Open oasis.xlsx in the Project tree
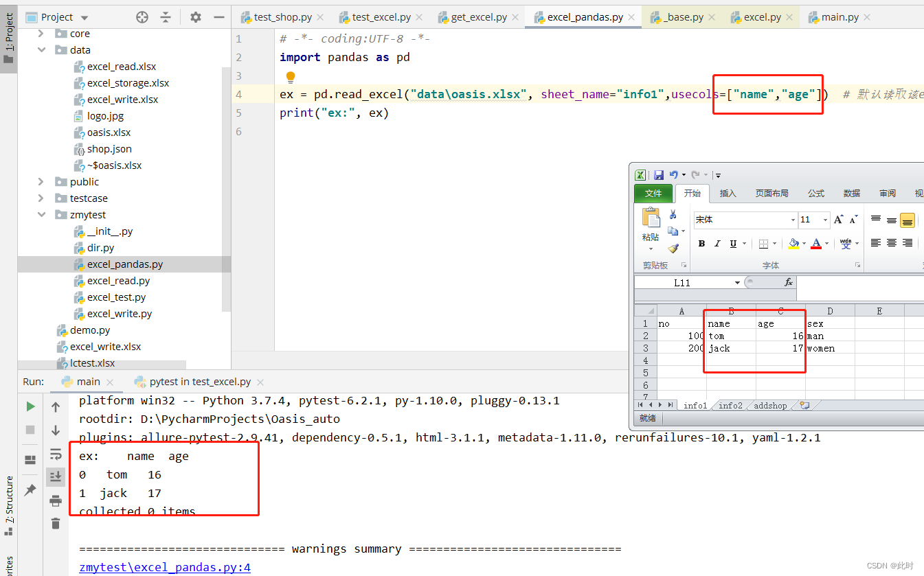The height and width of the screenshot is (576, 924). (109, 133)
